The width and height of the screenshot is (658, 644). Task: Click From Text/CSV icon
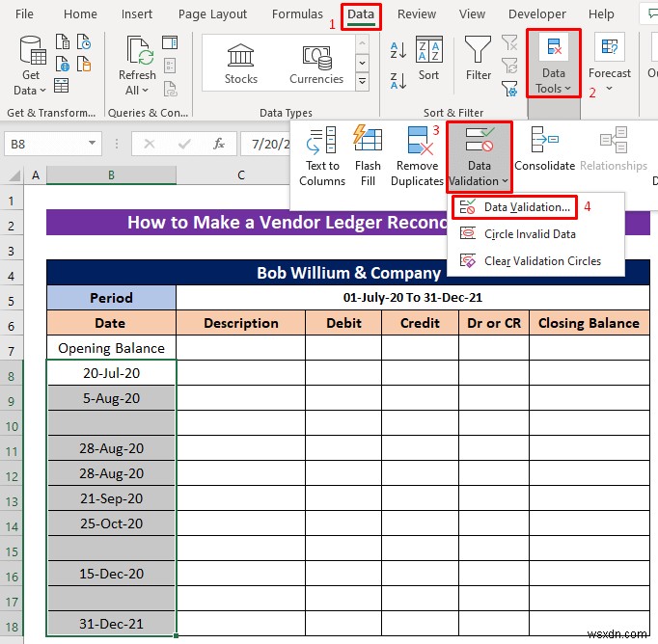tap(63, 42)
